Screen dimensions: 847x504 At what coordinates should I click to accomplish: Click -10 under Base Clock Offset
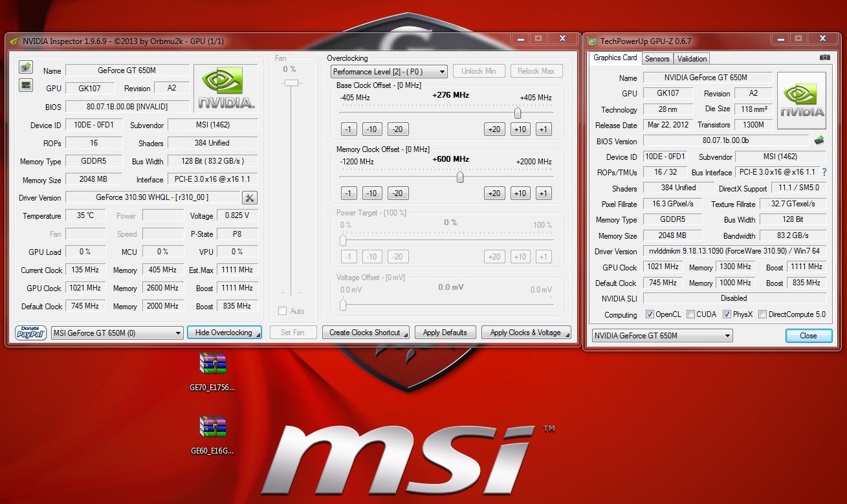372,129
